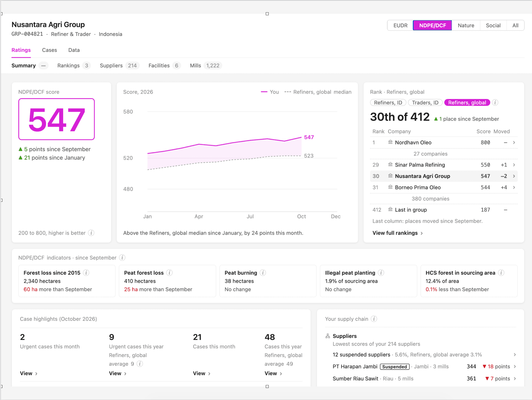The width and height of the screenshot is (532, 400).
Task: Open the Suppliers 214 sub-tab
Action: pyautogui.click(x=119, y=66)
